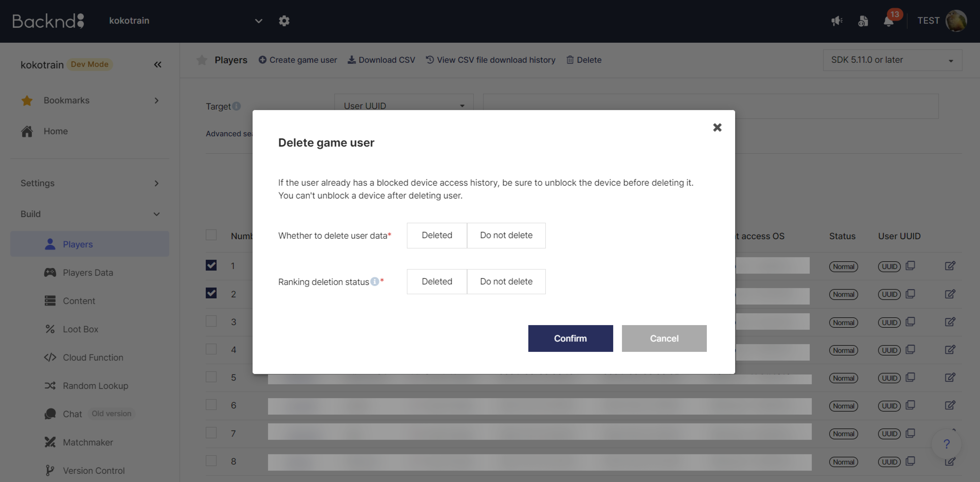The width and height of the screenshot is (980, 482).
Task: Click UUID badge in row 5
Action: click(x=889, y=378)
